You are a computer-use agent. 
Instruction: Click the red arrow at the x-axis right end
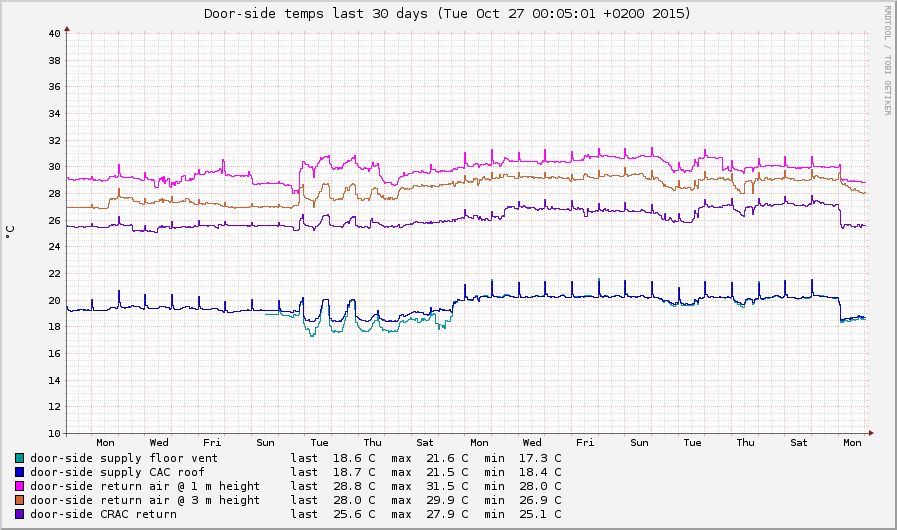click(x=871, y=433)
